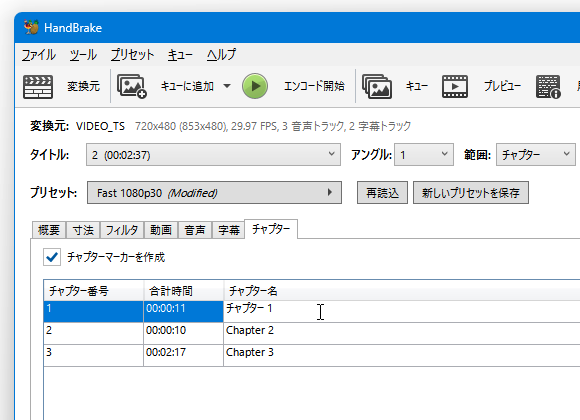This screenshot has width=580, height=420.
Task: Click 新しいプリセットを保存 button
Action: tap(471, 192)
